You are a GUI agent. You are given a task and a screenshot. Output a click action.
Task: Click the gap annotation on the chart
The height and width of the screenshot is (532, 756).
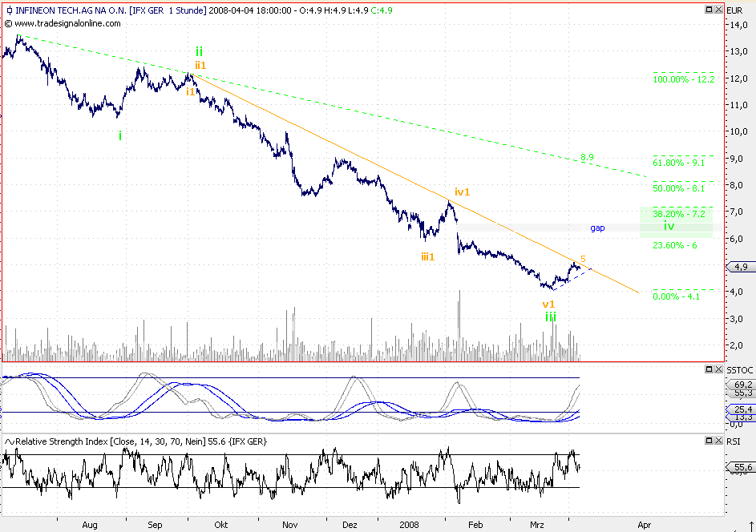[x=596, y=228]
